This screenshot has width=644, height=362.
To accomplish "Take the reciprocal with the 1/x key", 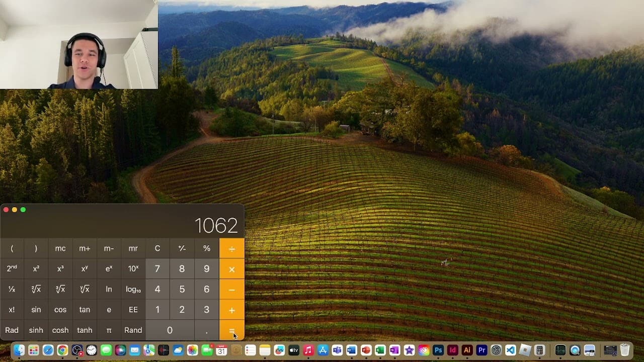I will 12,290.
